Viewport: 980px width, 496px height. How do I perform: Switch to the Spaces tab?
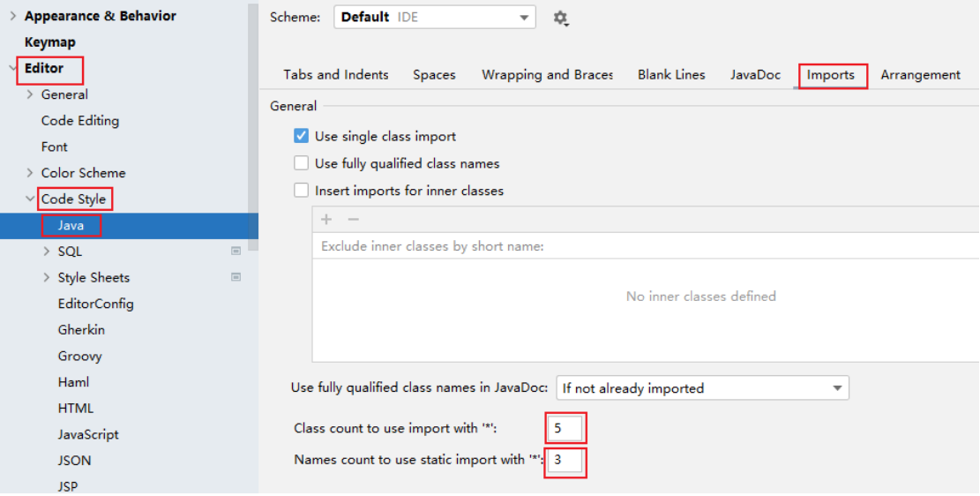434,74
